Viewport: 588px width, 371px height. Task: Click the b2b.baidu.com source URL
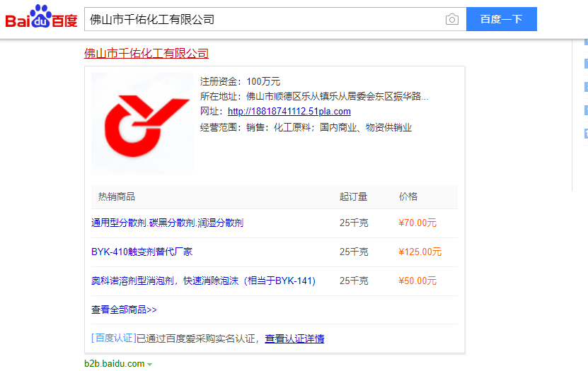click(115, 363)
